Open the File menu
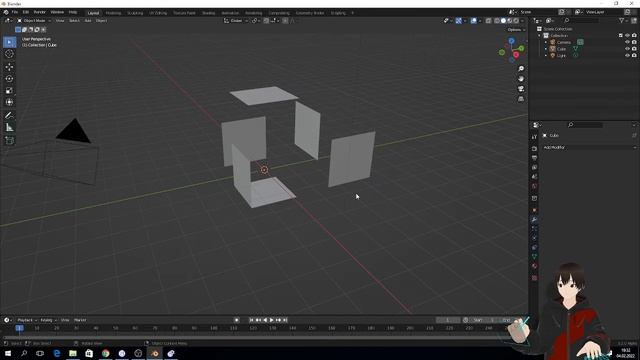This screenshot has width=640, height=360. coord(15,12)
